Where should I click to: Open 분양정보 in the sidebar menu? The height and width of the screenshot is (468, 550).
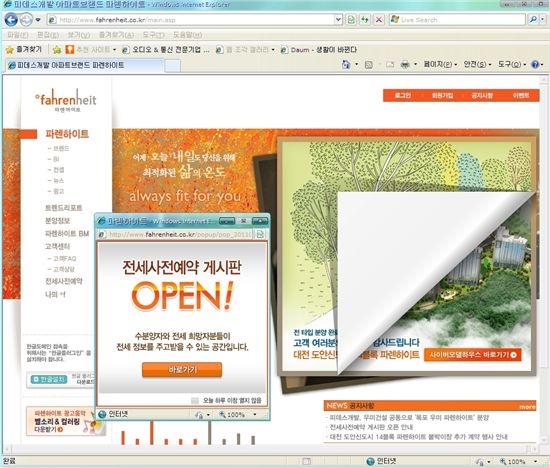(58, 221)
